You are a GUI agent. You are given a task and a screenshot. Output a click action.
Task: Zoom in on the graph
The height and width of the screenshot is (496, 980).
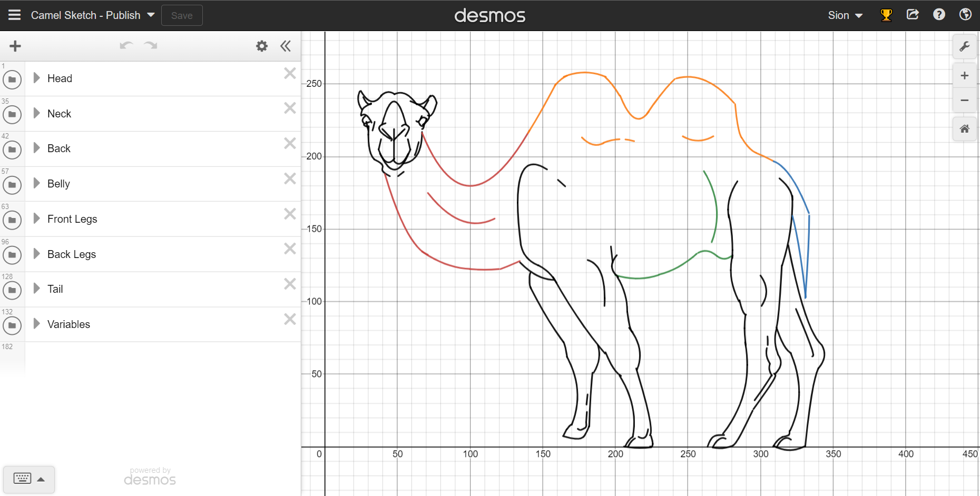click(x=965, y=76)
